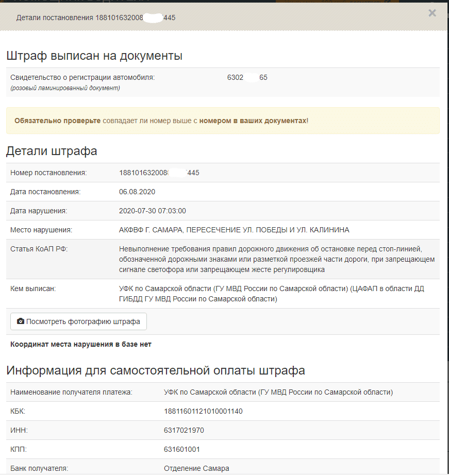Click Дата нарушения label
449x476 pixels.
pos(39,211)
